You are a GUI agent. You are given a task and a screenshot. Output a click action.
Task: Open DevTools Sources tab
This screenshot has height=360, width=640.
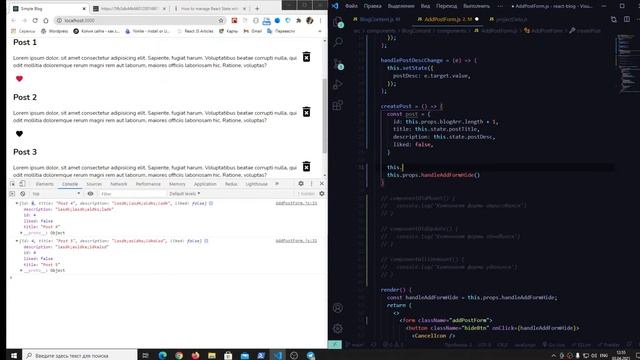click(x=94, y=184)
